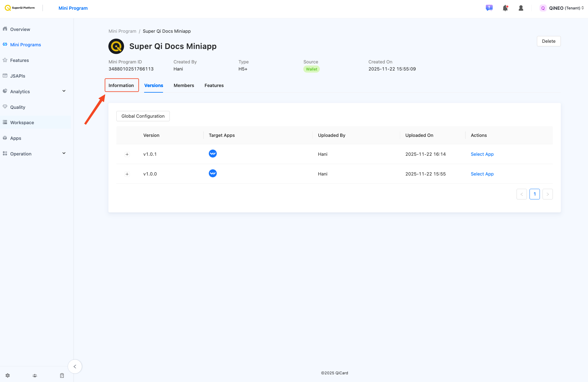Click the upload date 2025-11-22 16:14
This screenshot has width=588, height=382.
point(426,154)
